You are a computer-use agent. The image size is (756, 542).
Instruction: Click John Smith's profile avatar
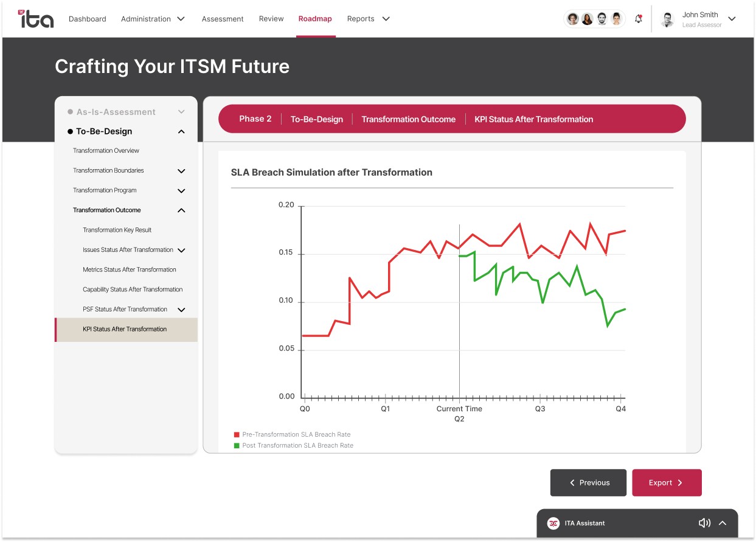(x=668, y=19)
